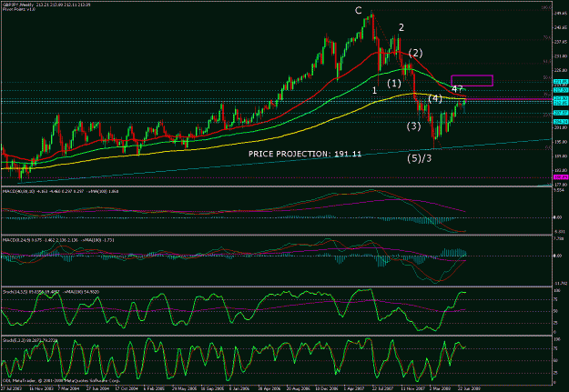This screenshot has height=392, width=569.
Task: Click the 5.554 MACD scale value
Action: tap(560, 190)
